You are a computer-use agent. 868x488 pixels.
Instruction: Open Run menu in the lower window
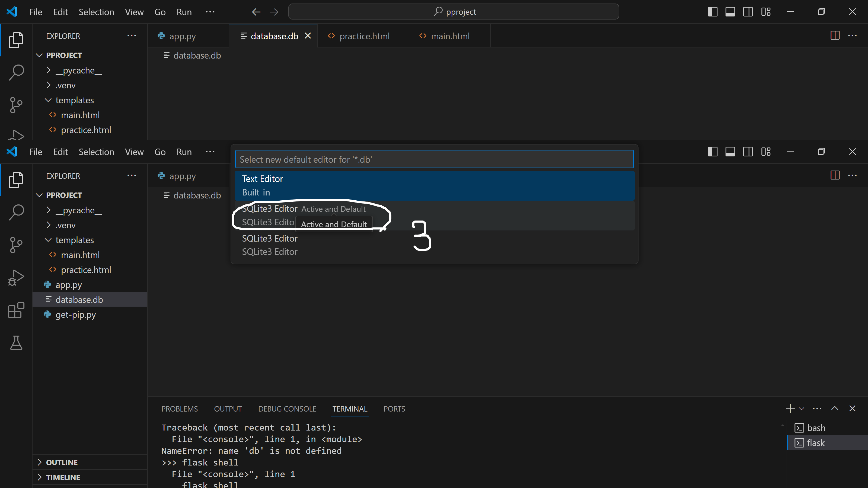184,152
